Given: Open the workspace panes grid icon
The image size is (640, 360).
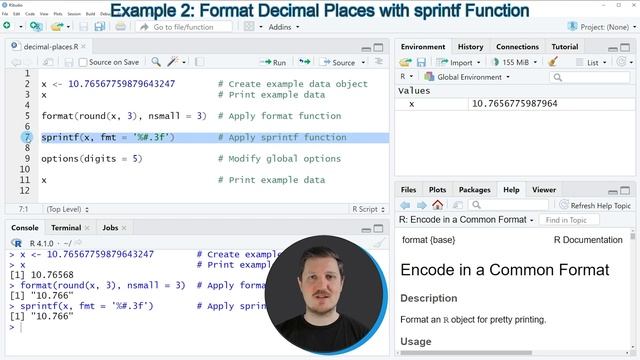Looking at the screenshot, I should (x=249, y=27).
